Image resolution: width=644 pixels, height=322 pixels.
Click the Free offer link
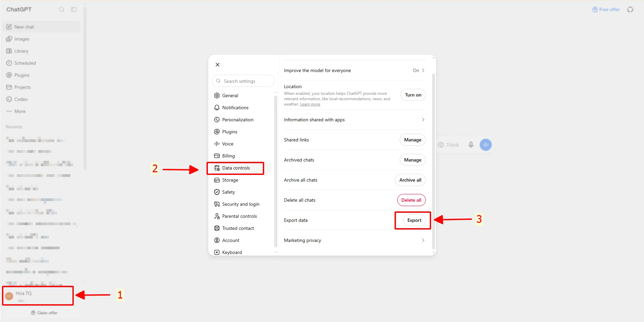click(606, 9)
